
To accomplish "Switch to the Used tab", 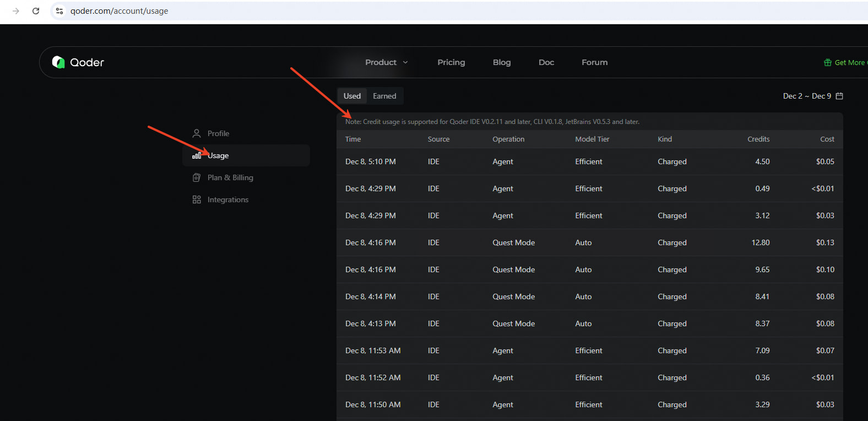I will click(x=352, y=96).
